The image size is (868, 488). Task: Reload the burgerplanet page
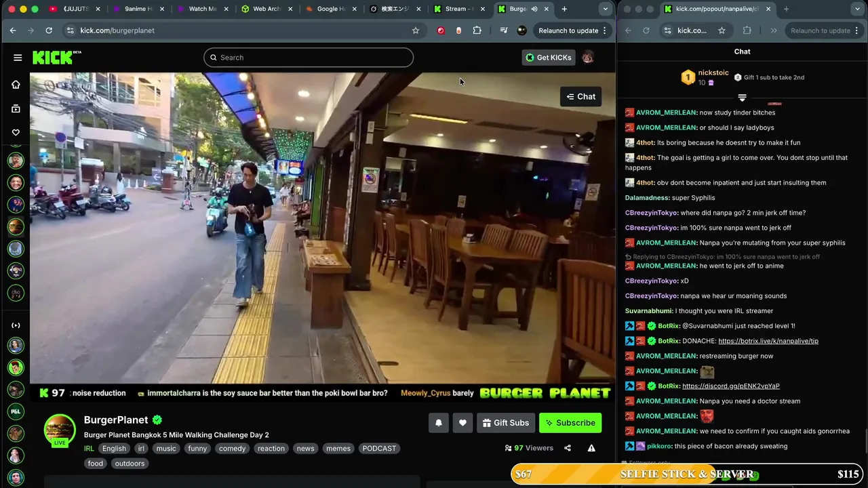[49, 30]
